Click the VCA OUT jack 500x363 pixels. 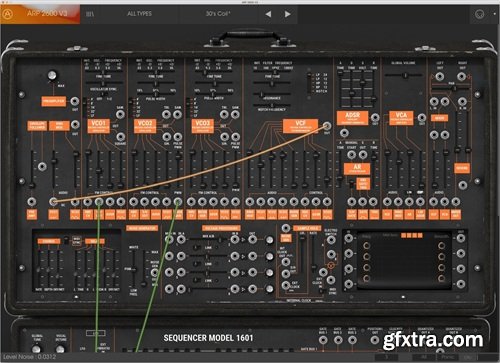tap(422, 117)
